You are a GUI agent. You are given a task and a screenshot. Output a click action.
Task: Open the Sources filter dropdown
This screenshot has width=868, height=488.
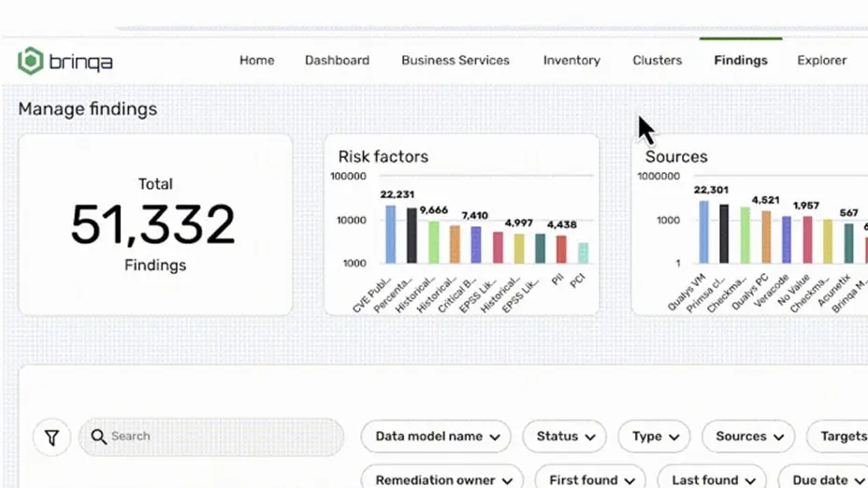(x=748, y=437)
